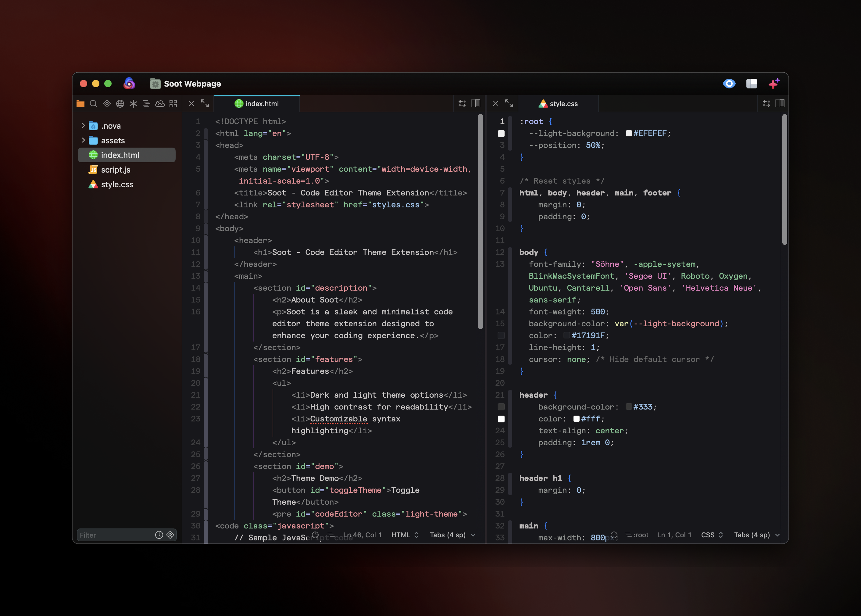The image size is (861, 616).
Task: Click the inline #EFEFEF color swatch
Action: pyautogui.click(x=629, y=133)
